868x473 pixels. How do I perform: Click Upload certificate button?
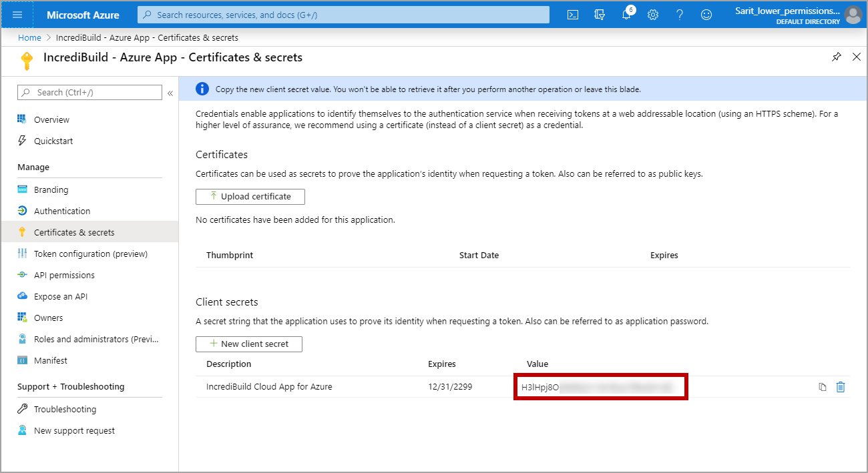click(x=250, y=196)
